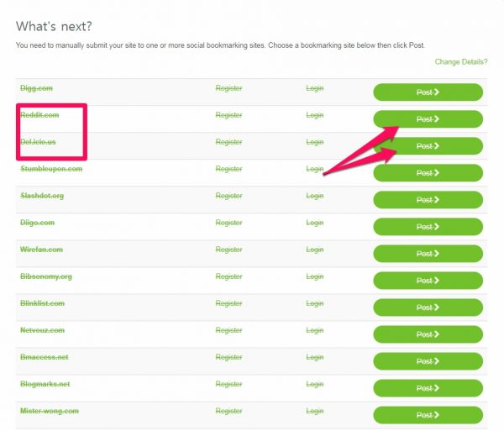Click Register link in Blinklist.com row
Image resolution: width=504 pixels, height=431 pixels.
pos(228,303)
